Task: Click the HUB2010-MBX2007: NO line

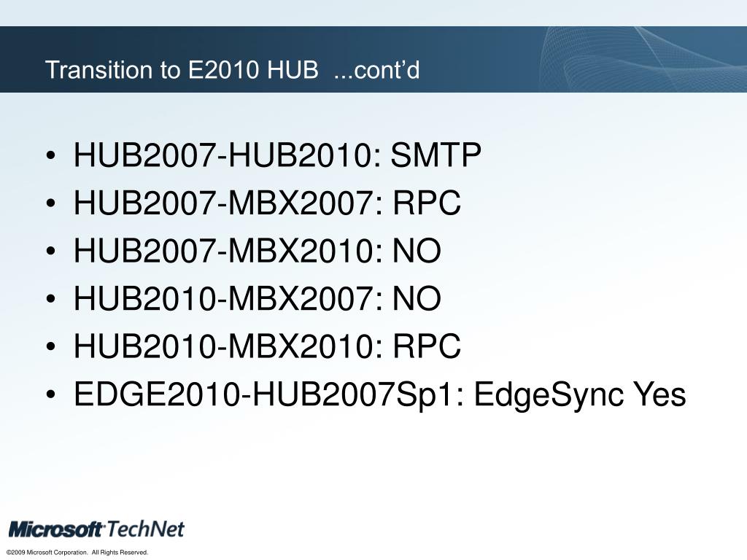Action: pos(258,298)
